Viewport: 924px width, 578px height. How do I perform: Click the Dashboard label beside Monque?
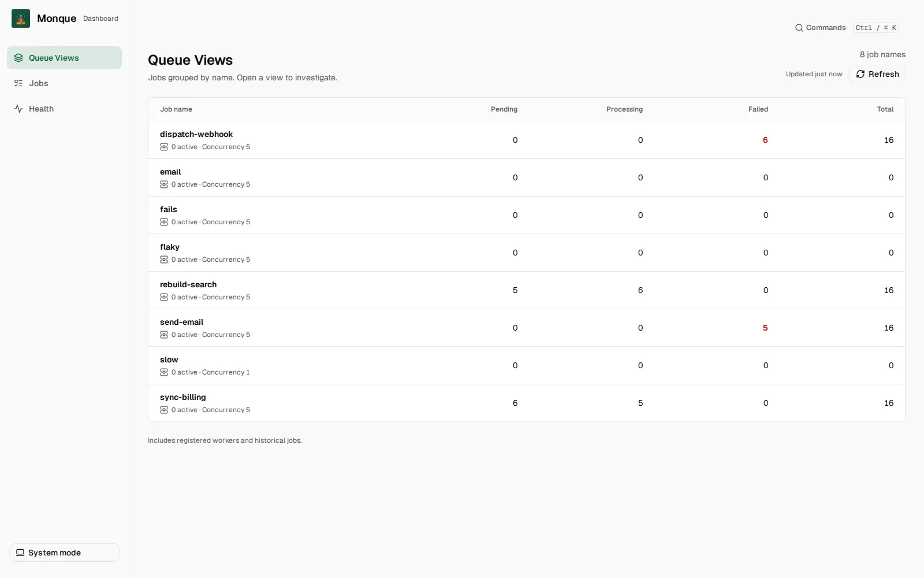[x=100, y=18]
